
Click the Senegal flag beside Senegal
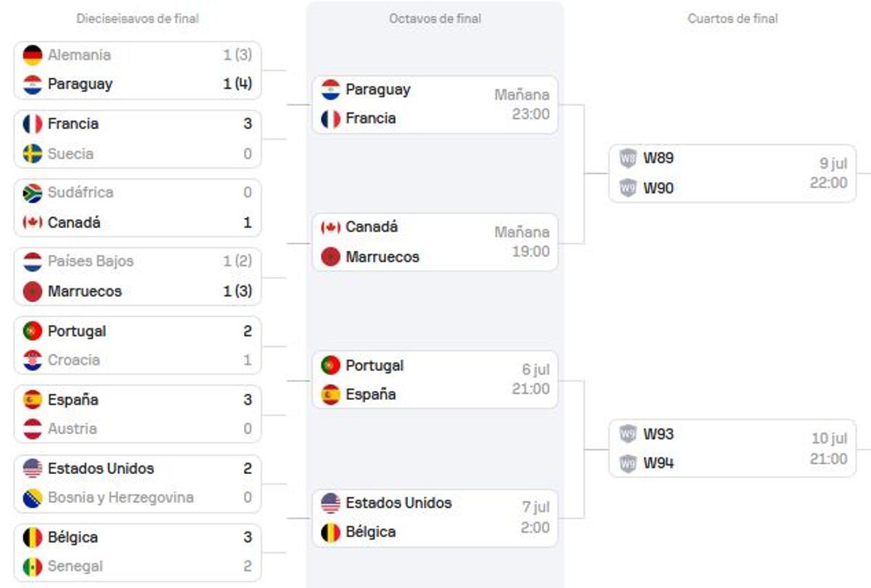[33, 566]
